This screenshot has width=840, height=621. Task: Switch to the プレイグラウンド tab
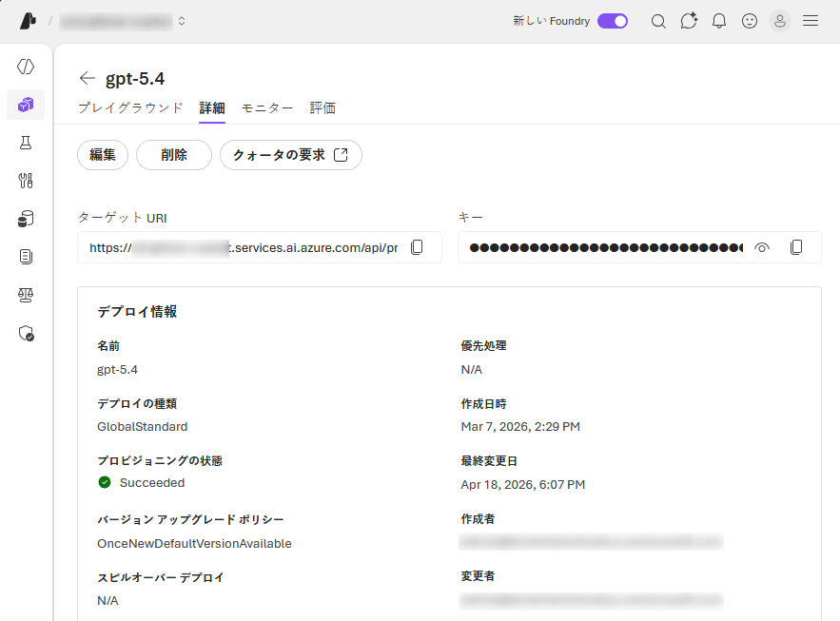[x=130, y=107]
